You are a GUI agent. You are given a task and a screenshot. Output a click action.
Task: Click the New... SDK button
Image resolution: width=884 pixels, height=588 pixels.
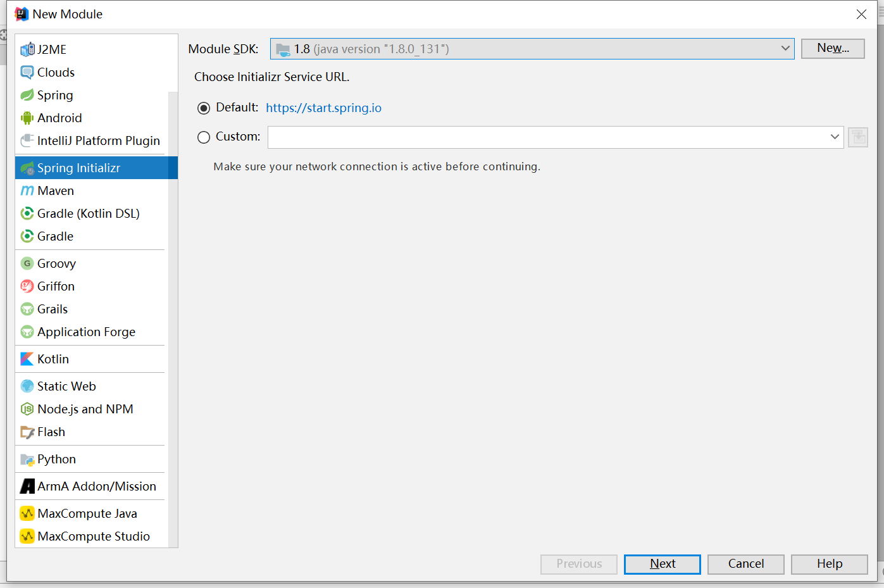click(x=833, y=49)
